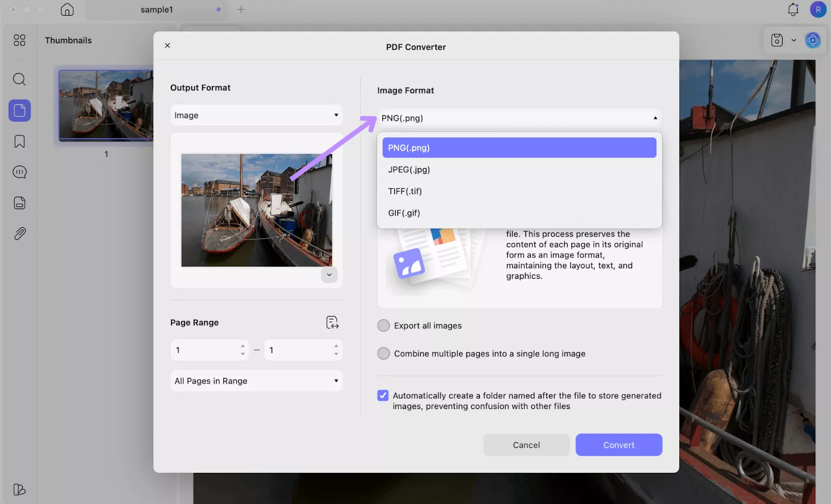Cancel the PDF Converter dialog
The image size is (831, 504).
pos(526,445)
